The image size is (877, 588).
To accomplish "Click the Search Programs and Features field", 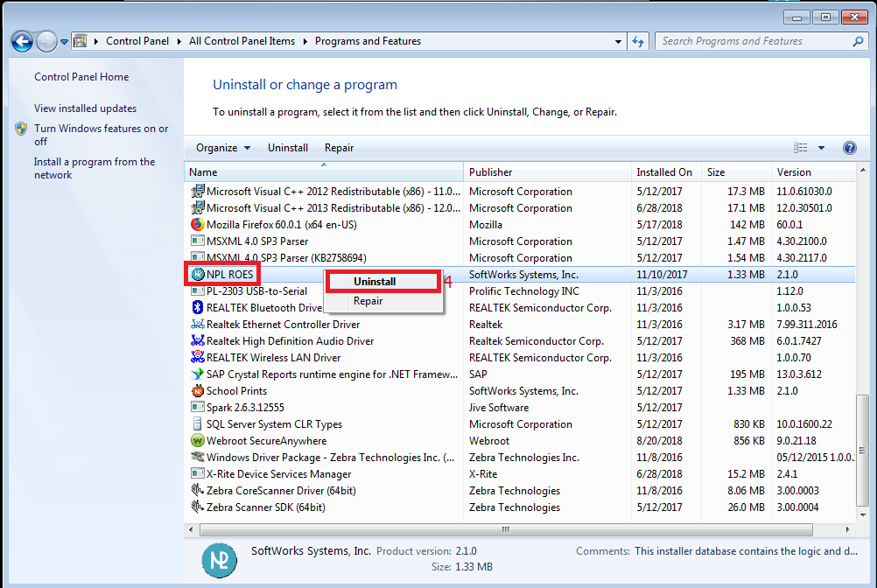I will pos(753,41).
